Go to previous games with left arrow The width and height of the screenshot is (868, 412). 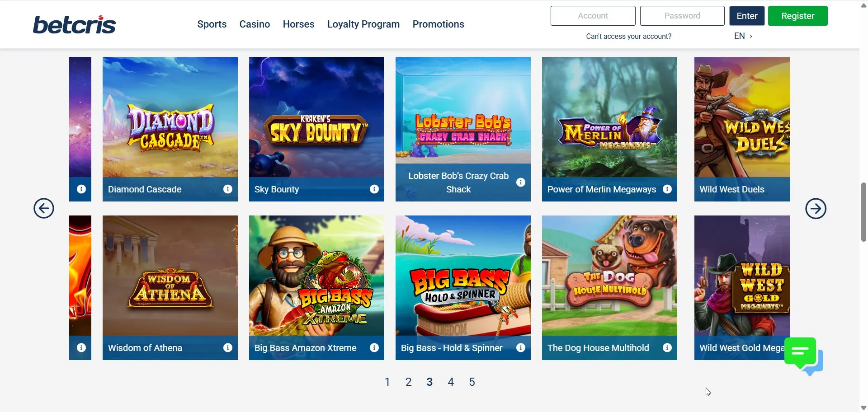pyautogui.click(x=44, y=208)
